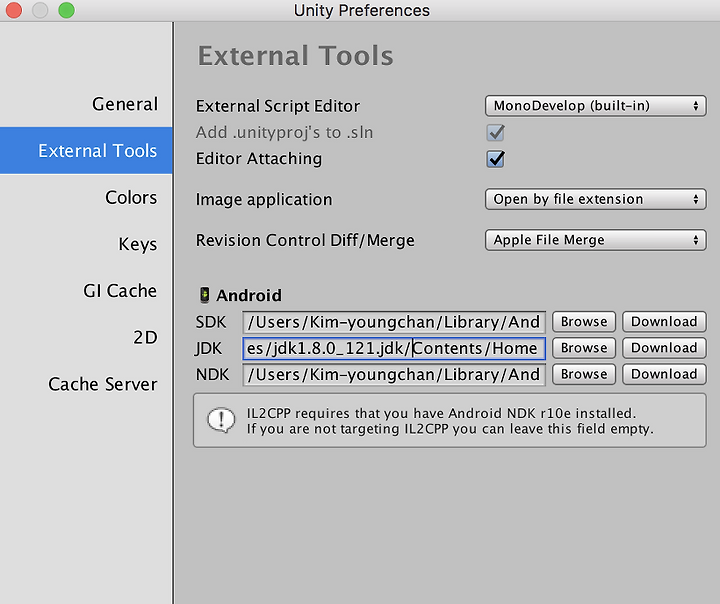Click the IL2CPP warning exclamation icon
The image size is (720, 604).
[221, 421]
